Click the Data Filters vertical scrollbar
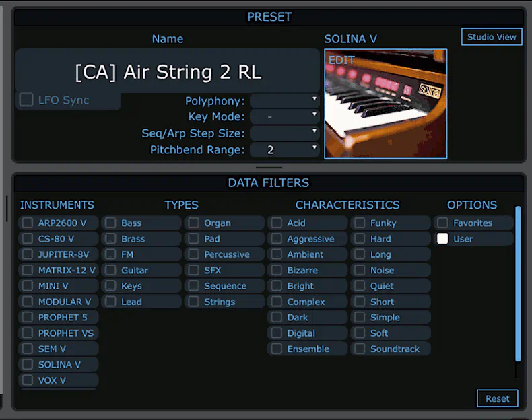Viewport: 532px width, 420px height. point(518,283)
